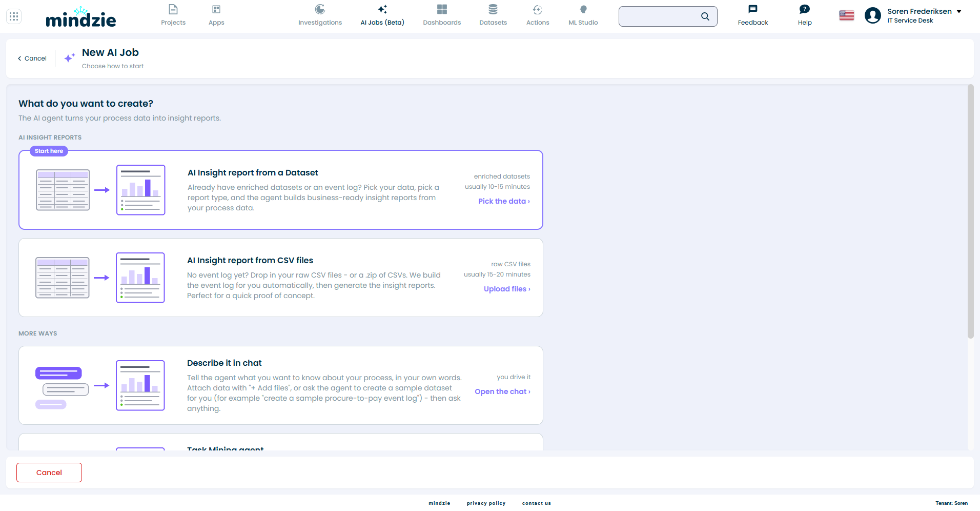The width and height of the screenshot is (980, 511).
Task: Click the 'usually 15-20 minutes' text
Action: tap(497, 274)
